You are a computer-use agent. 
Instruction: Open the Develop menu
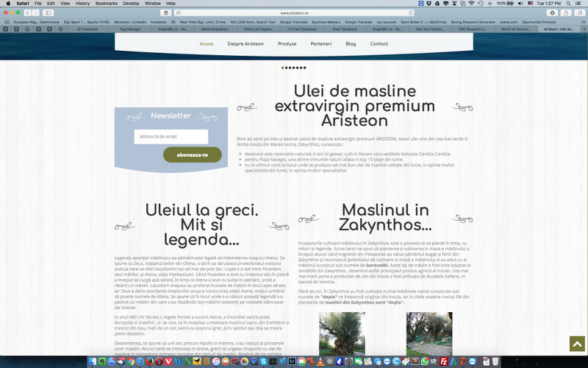pos(132,3)
